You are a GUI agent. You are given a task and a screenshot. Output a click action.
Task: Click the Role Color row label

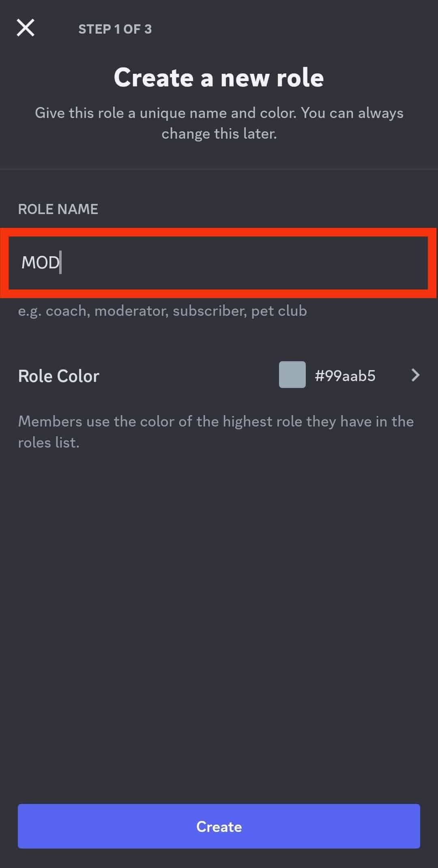point(59,376)
